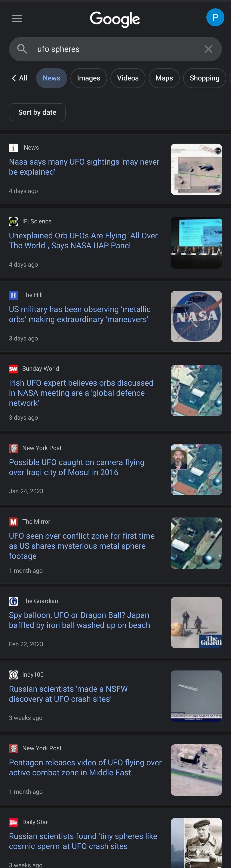Image resolution: width=231 pixels, height=868 pixels.
Task: Click the IFLScience source favicon
Action: point(13,221)
